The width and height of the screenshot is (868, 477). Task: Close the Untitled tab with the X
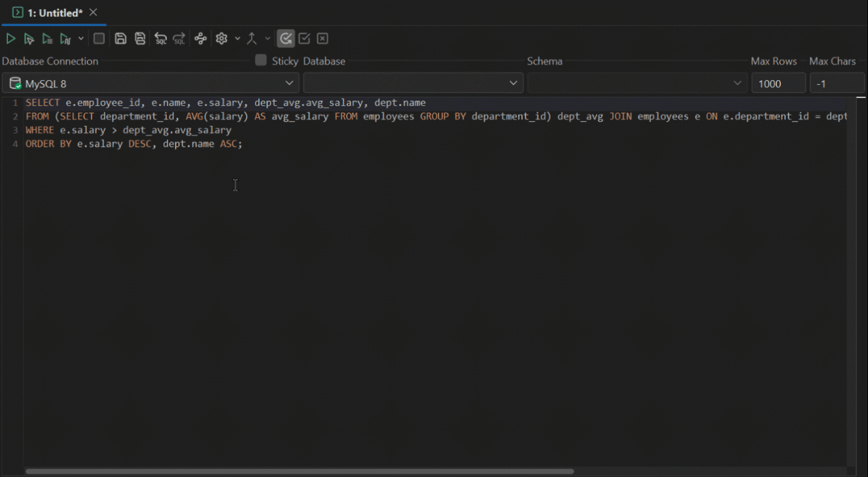point(91,11)
